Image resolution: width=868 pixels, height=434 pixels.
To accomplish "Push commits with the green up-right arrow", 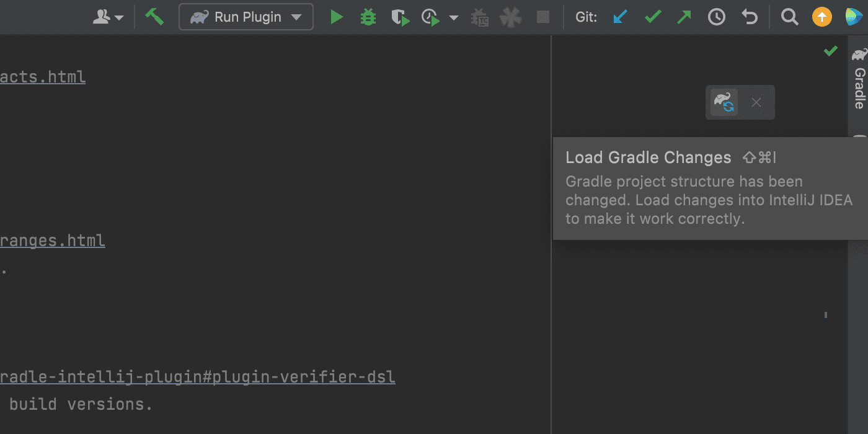I will 684,17.
